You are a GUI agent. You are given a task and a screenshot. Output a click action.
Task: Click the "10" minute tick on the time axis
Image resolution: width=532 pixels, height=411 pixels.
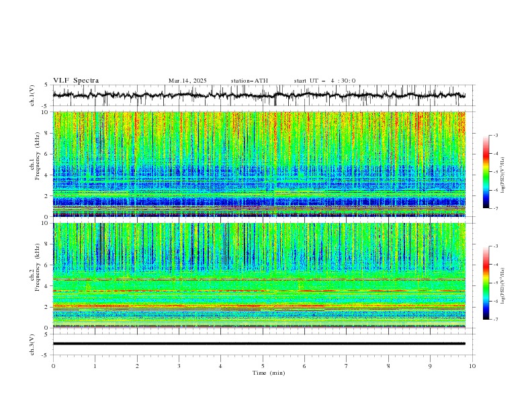[472, 366]
